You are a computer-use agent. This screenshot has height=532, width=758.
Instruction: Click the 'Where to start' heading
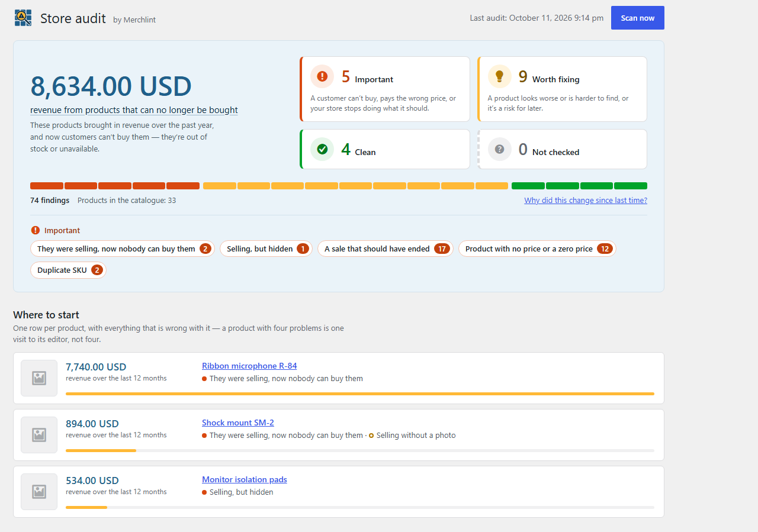click(46, 315)
